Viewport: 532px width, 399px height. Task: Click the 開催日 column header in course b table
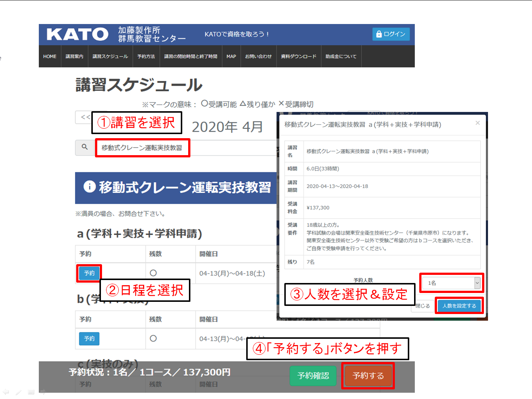(x=209, y=319)
